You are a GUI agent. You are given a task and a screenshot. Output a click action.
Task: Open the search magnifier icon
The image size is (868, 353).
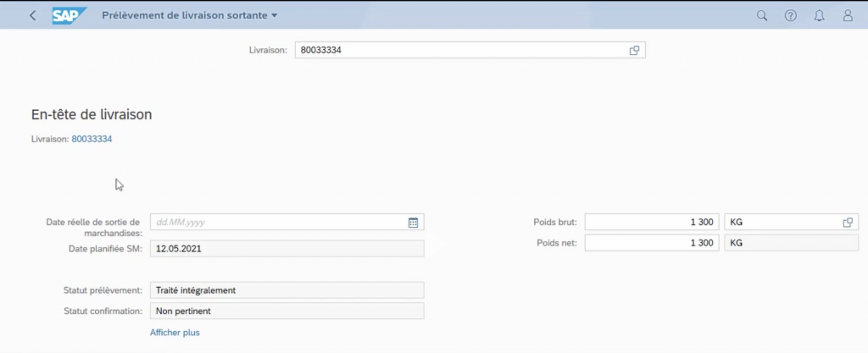[x=761, y=15]
